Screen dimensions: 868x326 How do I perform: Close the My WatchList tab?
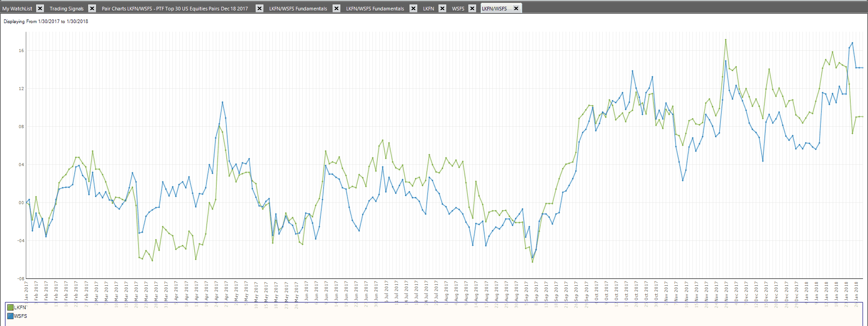coord(40,8)
